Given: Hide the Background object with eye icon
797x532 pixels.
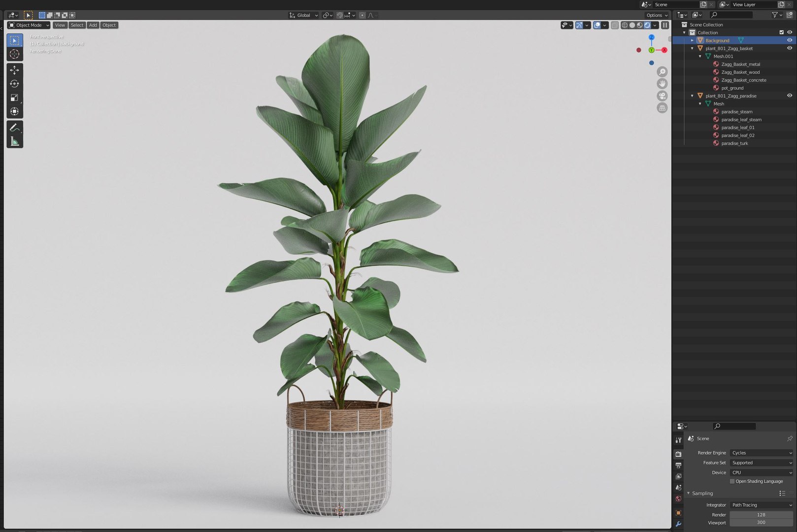Looking at the screenshot, I should tap(790, 40).
